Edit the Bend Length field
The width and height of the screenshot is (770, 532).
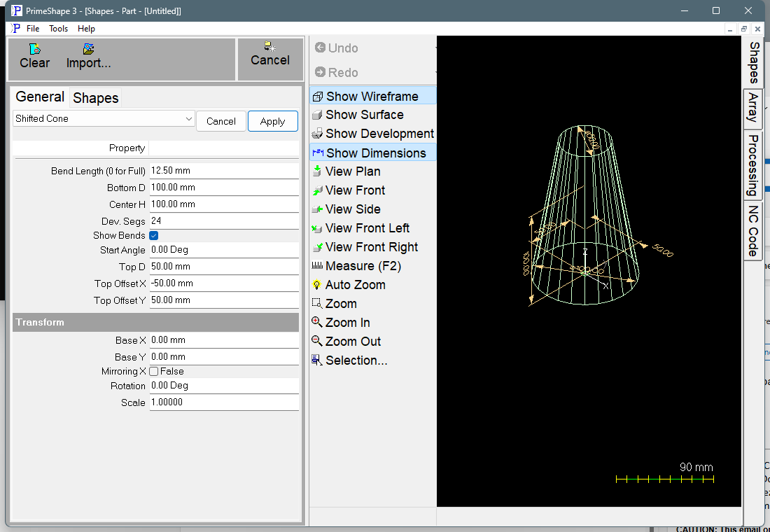click(224, 171)
